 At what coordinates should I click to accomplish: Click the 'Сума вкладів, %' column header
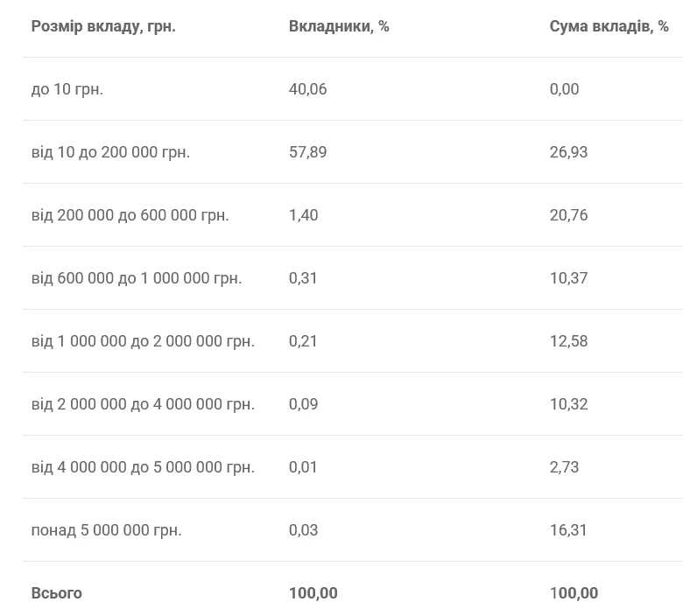609,26
